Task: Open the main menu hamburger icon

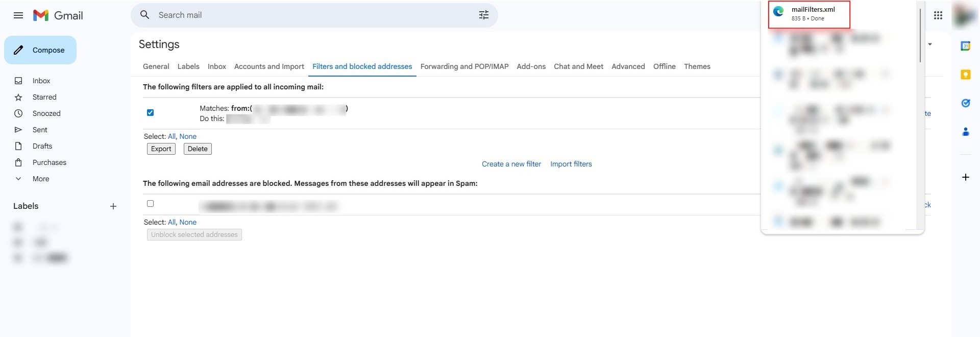Action: pyautogui.click(x=18, y=15)
